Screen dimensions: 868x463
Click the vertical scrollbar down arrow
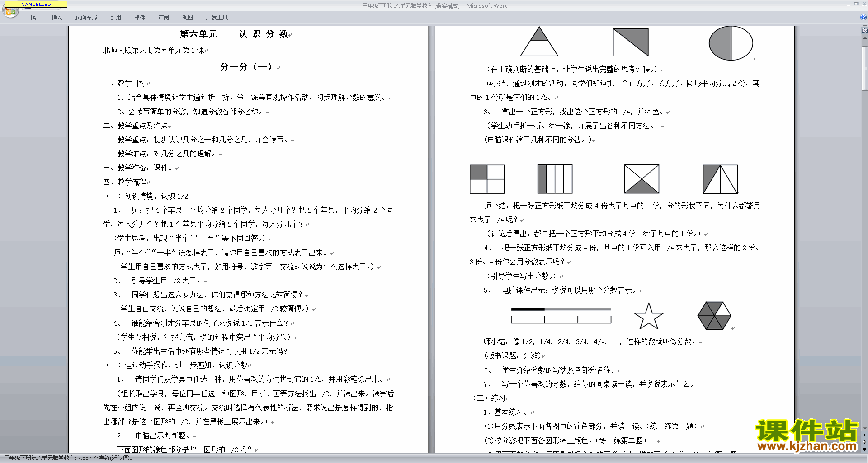tap(864, 428)
